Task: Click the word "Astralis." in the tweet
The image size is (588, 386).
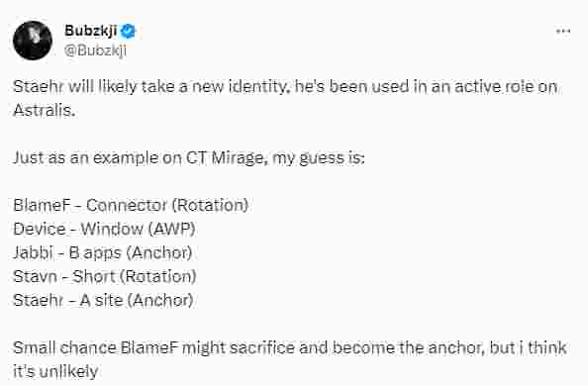Action: tap(45, 110)
